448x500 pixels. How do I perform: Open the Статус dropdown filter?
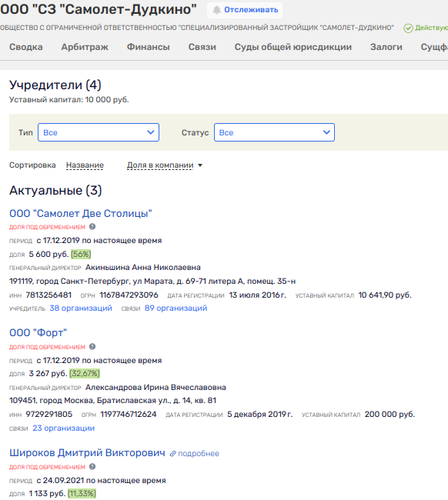coord(274,132)
